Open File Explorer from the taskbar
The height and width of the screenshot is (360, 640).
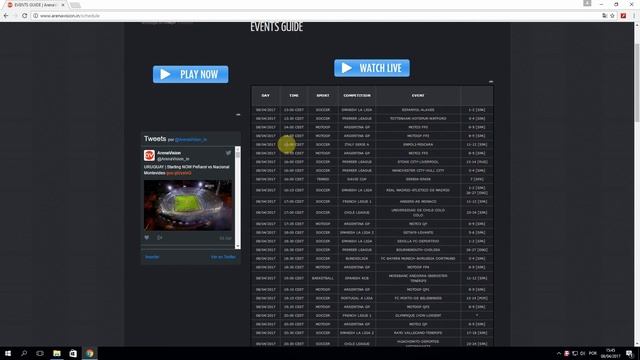tap(57, 353)
